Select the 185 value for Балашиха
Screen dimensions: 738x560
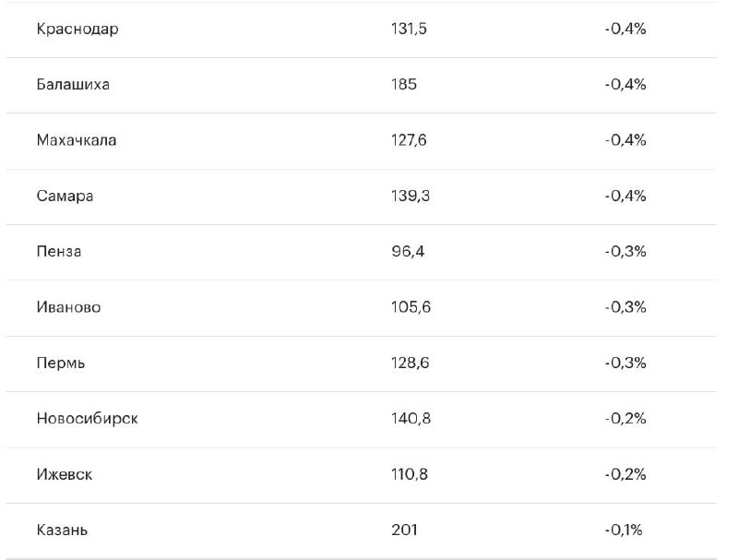coord(404,85)
